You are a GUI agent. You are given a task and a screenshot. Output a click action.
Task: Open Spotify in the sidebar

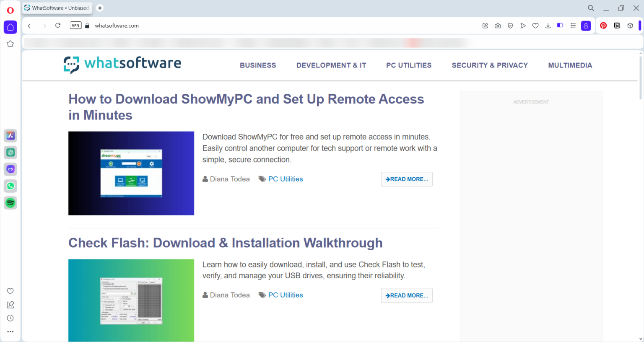(x=10, y=203)
